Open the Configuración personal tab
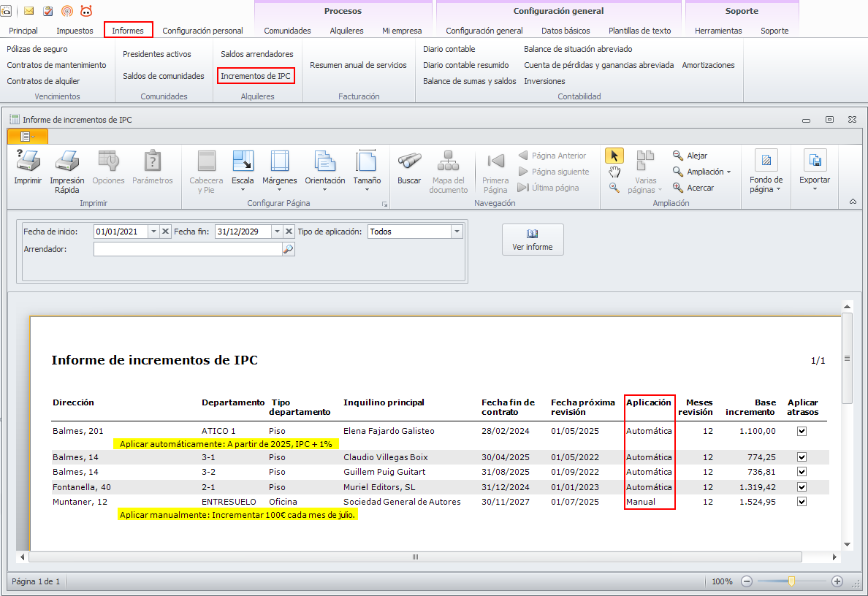868x596 pixels. pyautogui.click(x=202, y=31)
